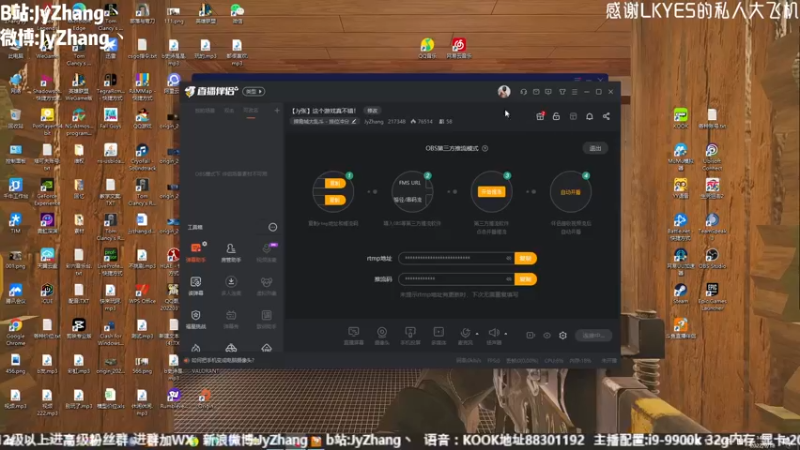Click the Epic Games Launcher desktop icon
The image size is (800, 450).
[x=712, y=297]
